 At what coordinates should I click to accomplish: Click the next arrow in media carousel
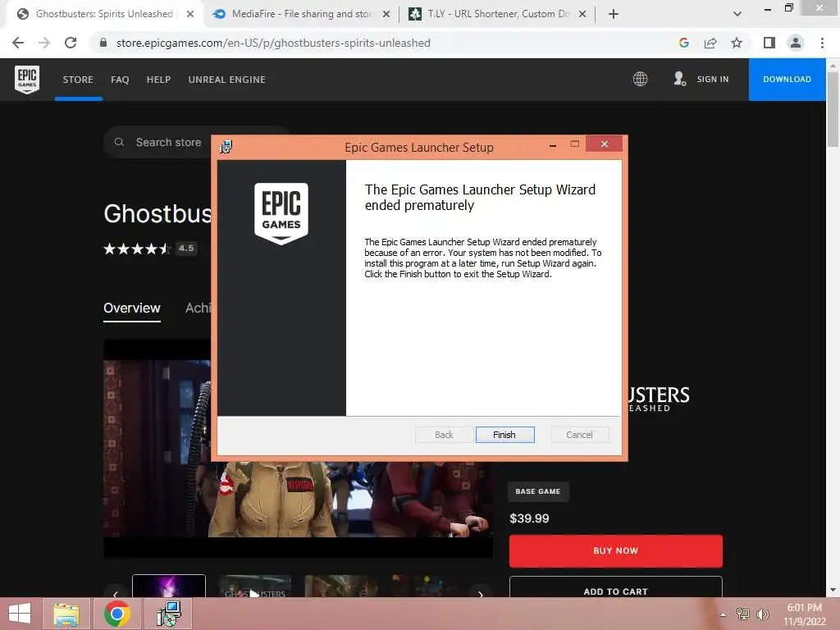tap(481, 594)
